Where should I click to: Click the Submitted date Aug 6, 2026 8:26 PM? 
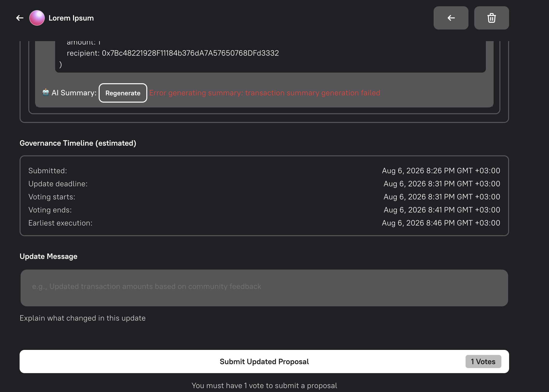[x=441, y=171]
